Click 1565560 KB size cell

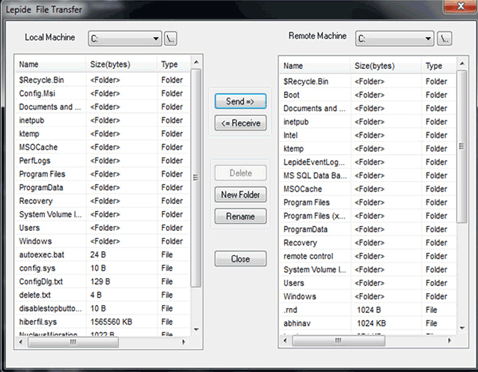(111, 322)
